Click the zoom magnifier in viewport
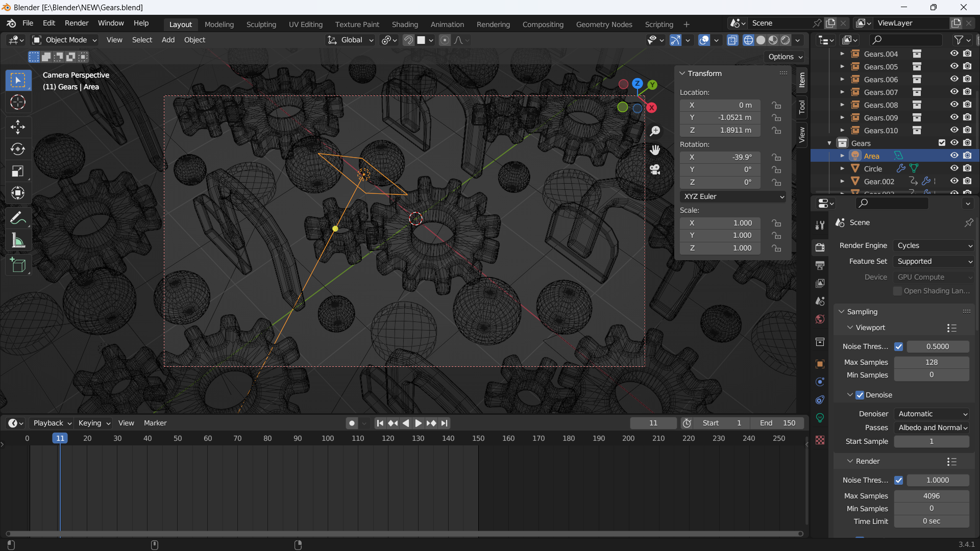This screenshot has width=980, height=551. pos(655,131)
